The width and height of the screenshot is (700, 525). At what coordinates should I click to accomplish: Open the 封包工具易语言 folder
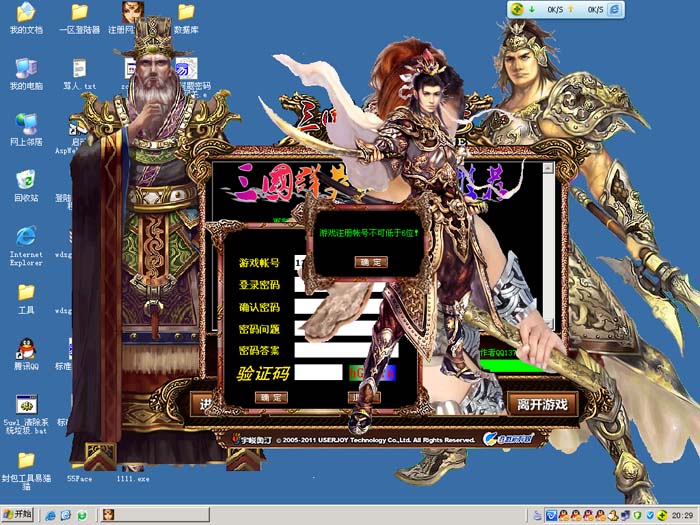point(25,462)
